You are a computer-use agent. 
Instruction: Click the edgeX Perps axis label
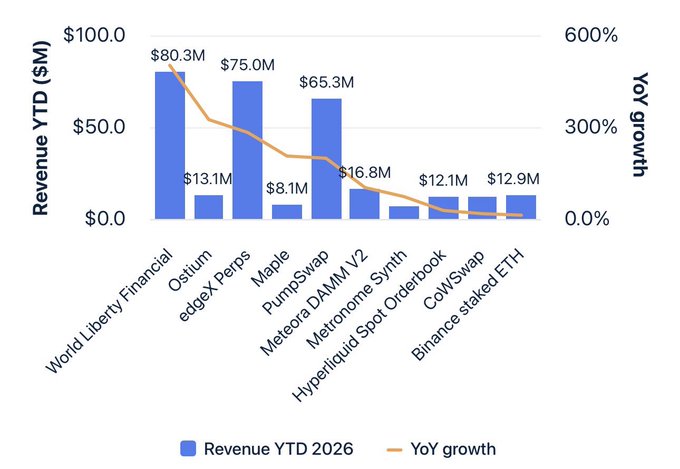tap(214, 286)
